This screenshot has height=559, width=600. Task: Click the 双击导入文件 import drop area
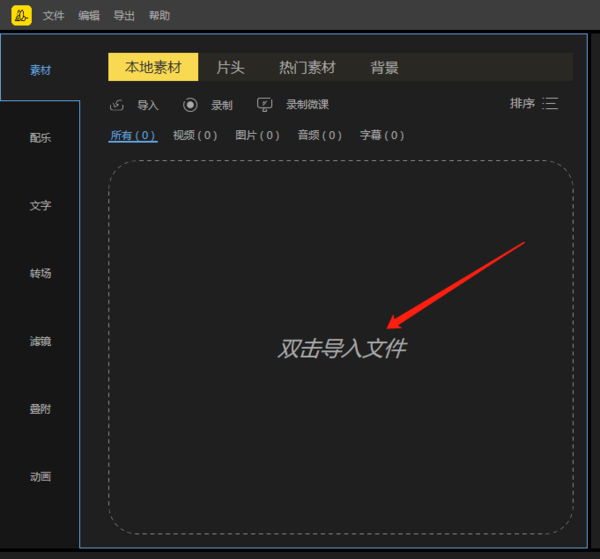click(x=341, y=349)
